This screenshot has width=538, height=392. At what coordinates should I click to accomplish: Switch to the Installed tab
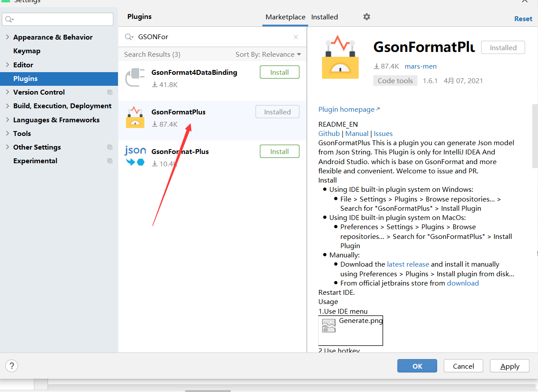(324, 17)
